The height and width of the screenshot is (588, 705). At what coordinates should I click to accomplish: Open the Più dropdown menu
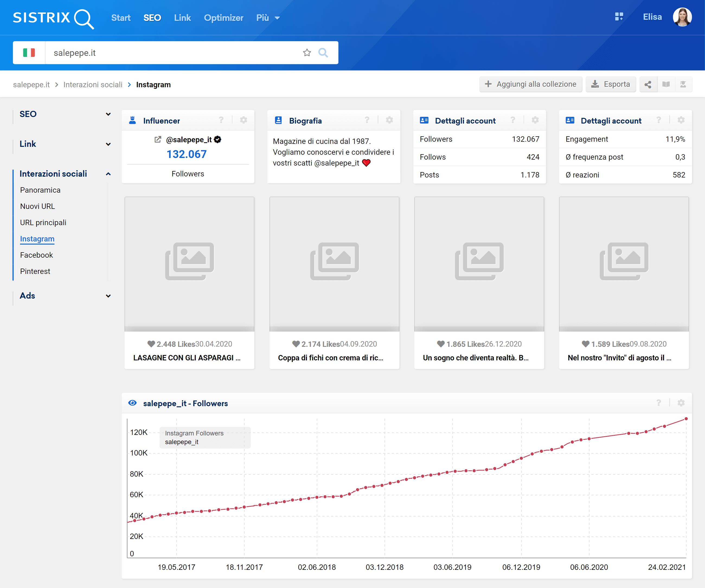[268, 18]
